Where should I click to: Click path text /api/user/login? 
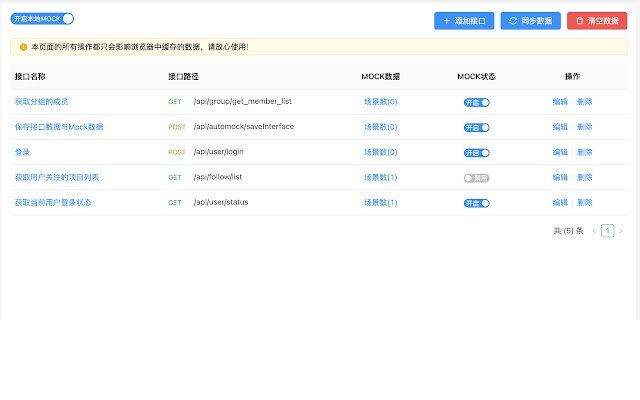tap(218, 152)
